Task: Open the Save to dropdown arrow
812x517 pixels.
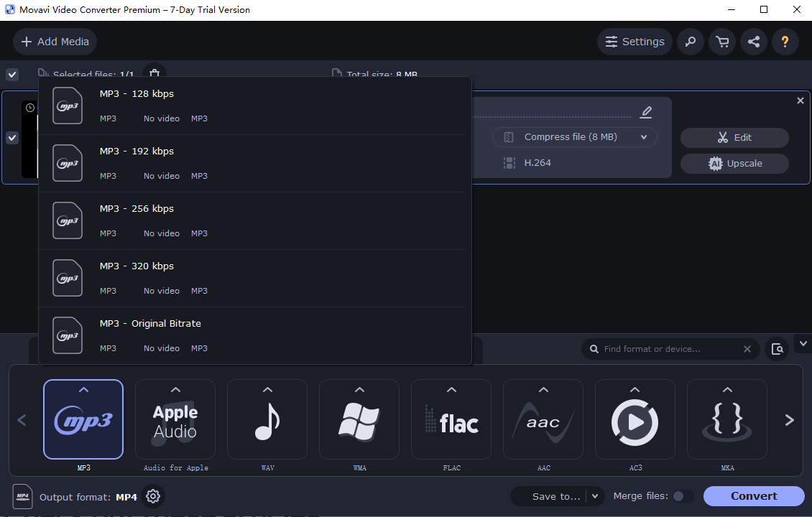Action: pos(595,496)
